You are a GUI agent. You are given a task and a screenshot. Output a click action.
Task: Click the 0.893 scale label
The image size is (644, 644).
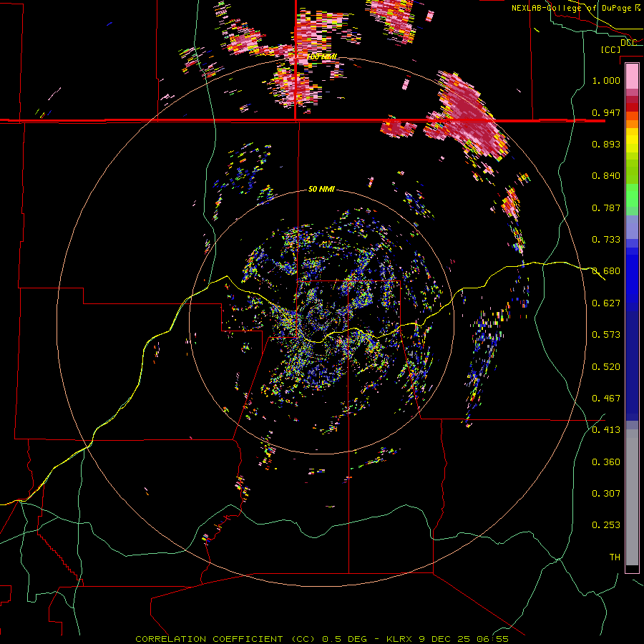tap(606, 144)
